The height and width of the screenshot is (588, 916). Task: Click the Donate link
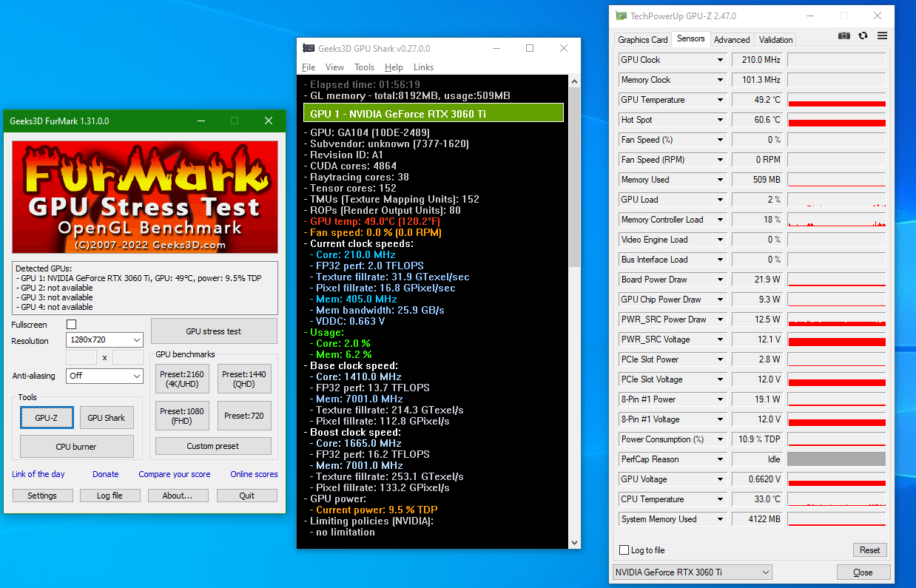coord(106,474)
